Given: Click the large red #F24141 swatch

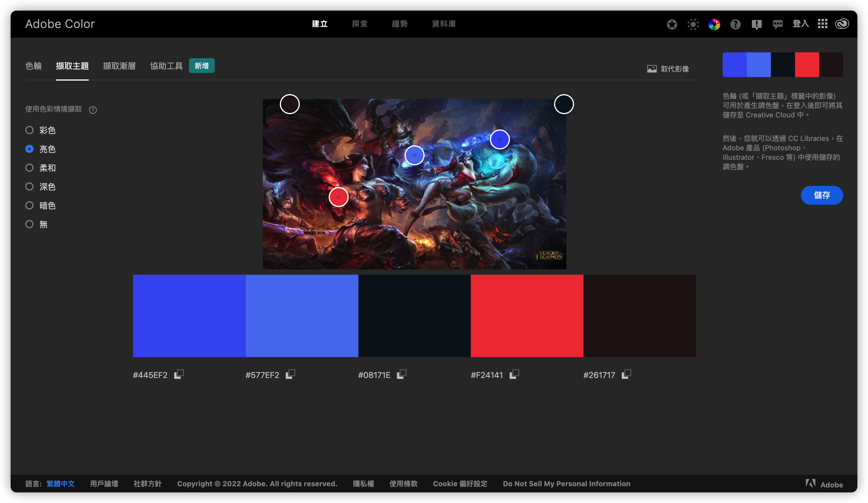Looking at the screenshot, I should pos(527,316).
